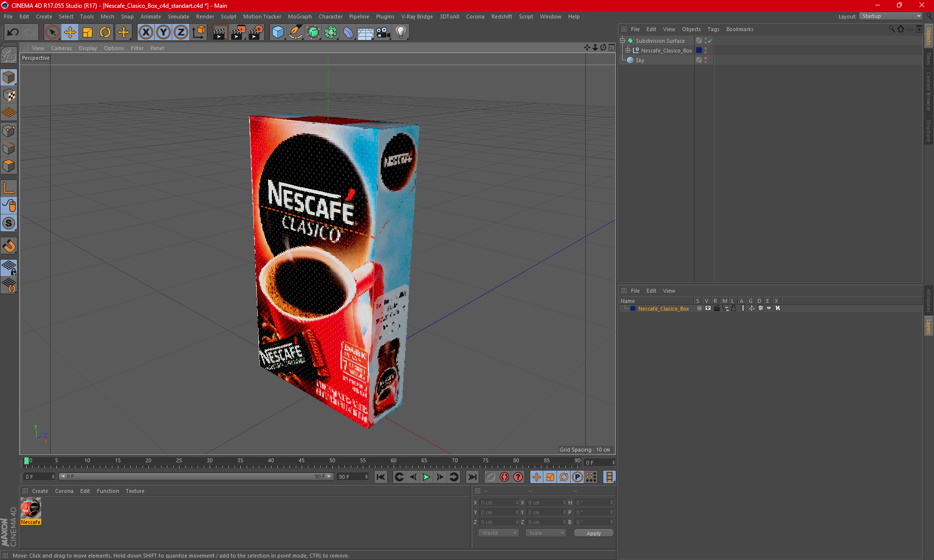Add a Bend deformer object
This screenshot has height=560, width=934.
point(348,33)
